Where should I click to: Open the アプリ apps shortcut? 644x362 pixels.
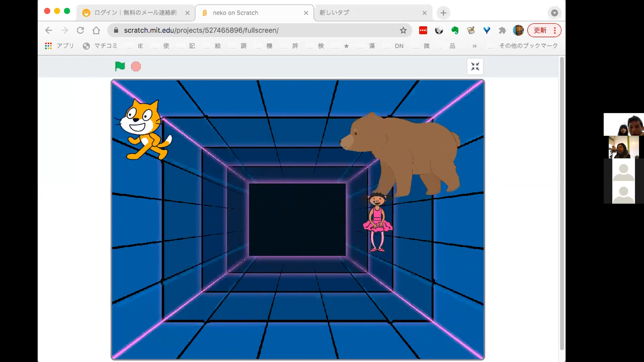coord(59,46)
